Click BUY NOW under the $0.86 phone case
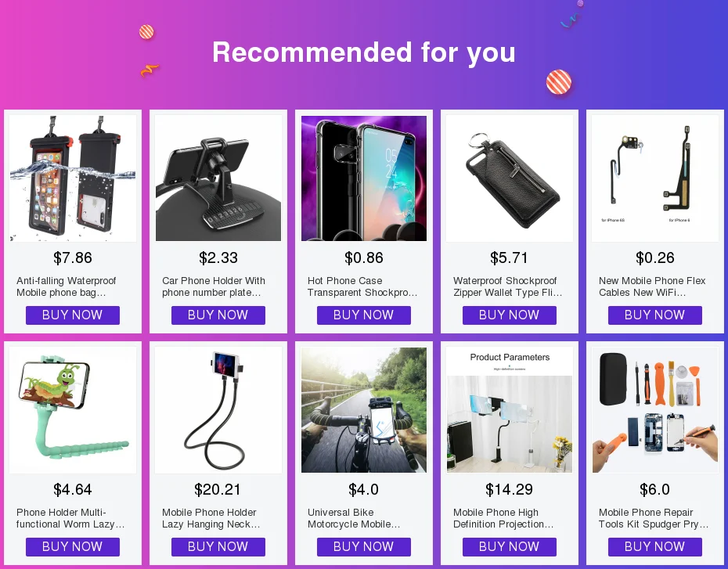Screen dimensions: 728x569 pos(364,315)
